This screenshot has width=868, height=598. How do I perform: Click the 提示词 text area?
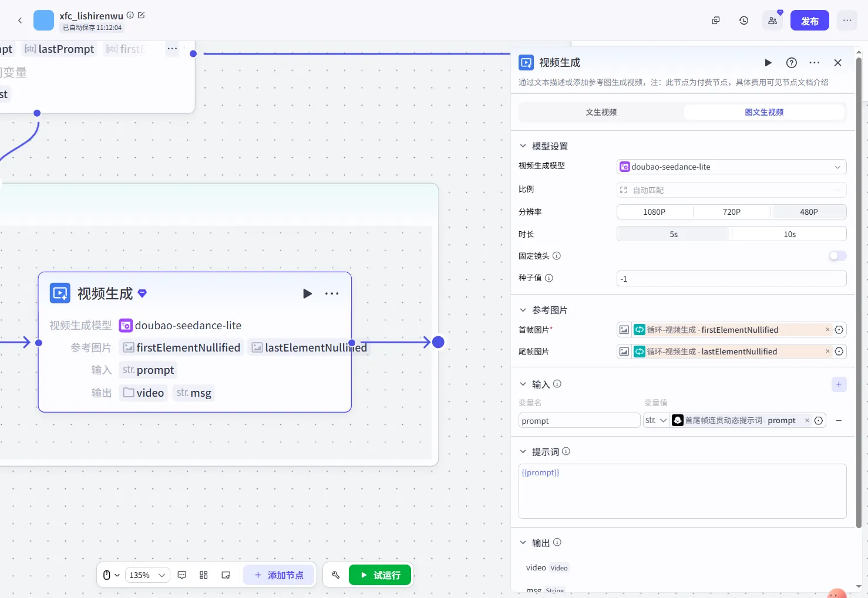point(682,491)
